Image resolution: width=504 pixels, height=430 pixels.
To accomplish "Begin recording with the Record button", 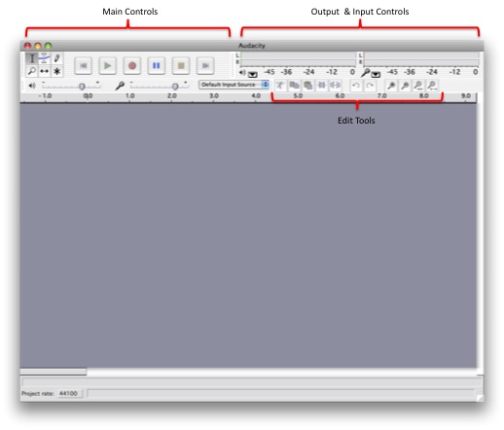I will coord(132,66).
